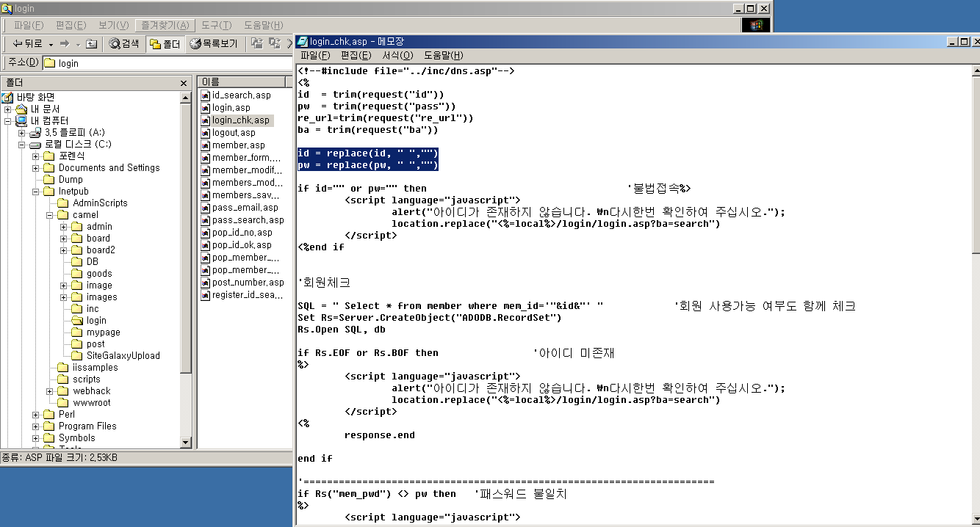The image size is (980, 527).
Task: Click the wwwroot folder icon in tree
Action: click(63, 402)
